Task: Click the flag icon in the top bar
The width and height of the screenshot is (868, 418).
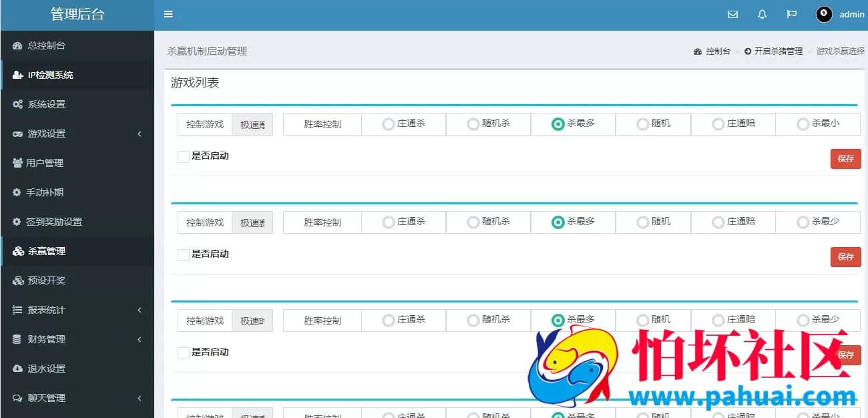Action: [x=791, y=14]
